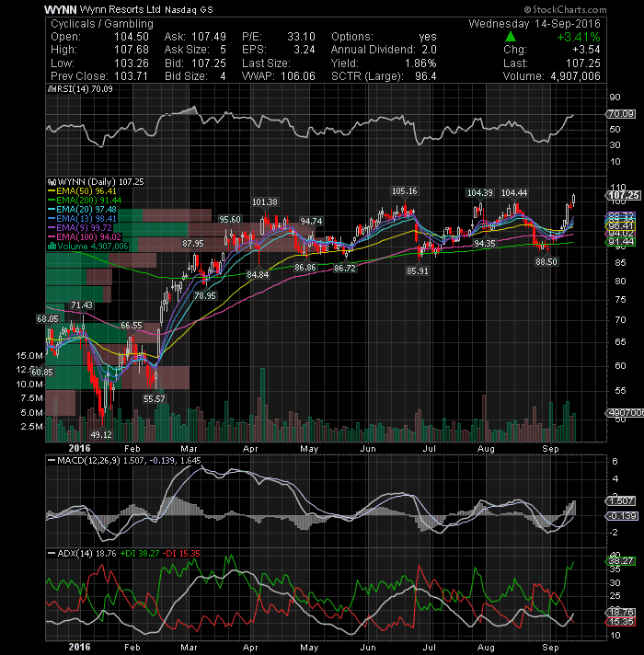Select the Chg value +3.54

coord(586,50)
